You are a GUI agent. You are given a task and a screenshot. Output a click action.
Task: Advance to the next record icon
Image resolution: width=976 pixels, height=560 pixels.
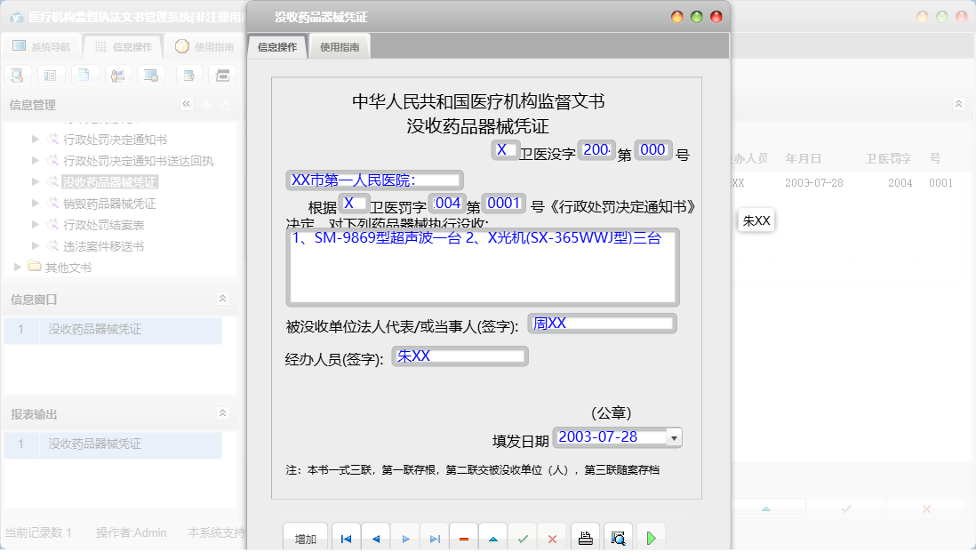[x=404, y=537]
